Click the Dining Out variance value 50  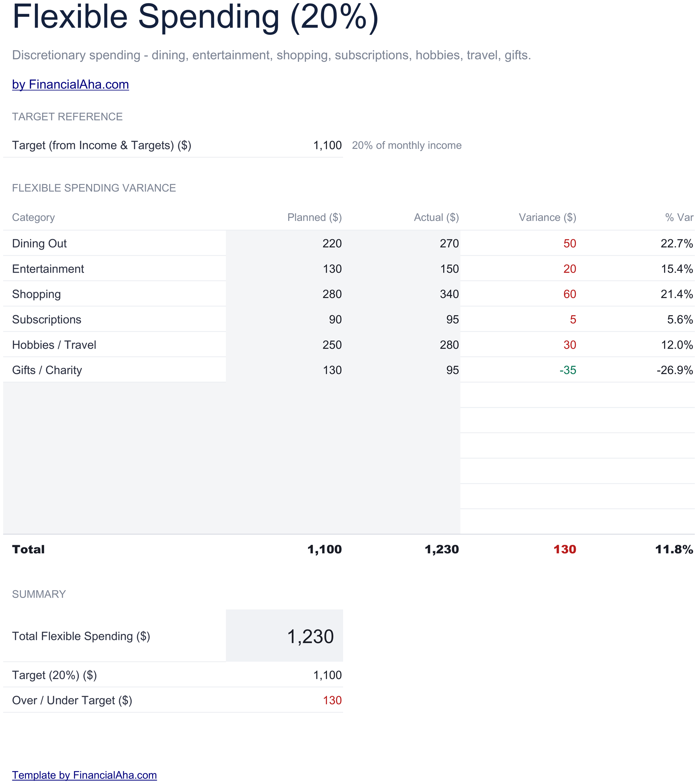(570, 244)
